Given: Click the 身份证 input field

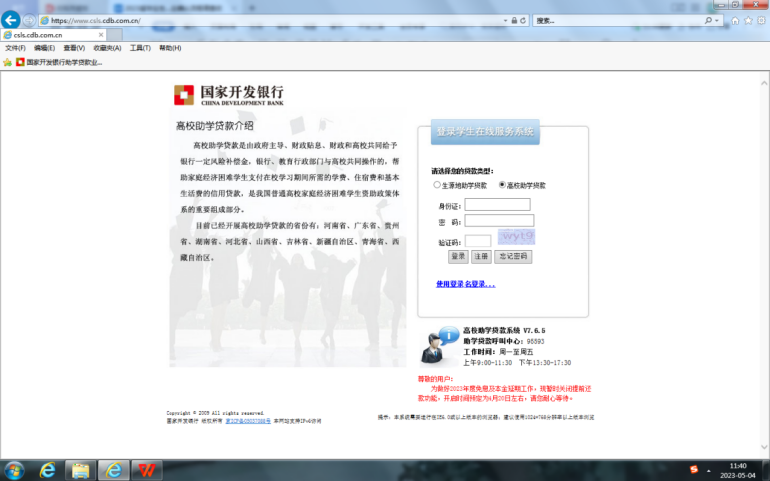Looking at the screenshot, I should click(497, 205).
